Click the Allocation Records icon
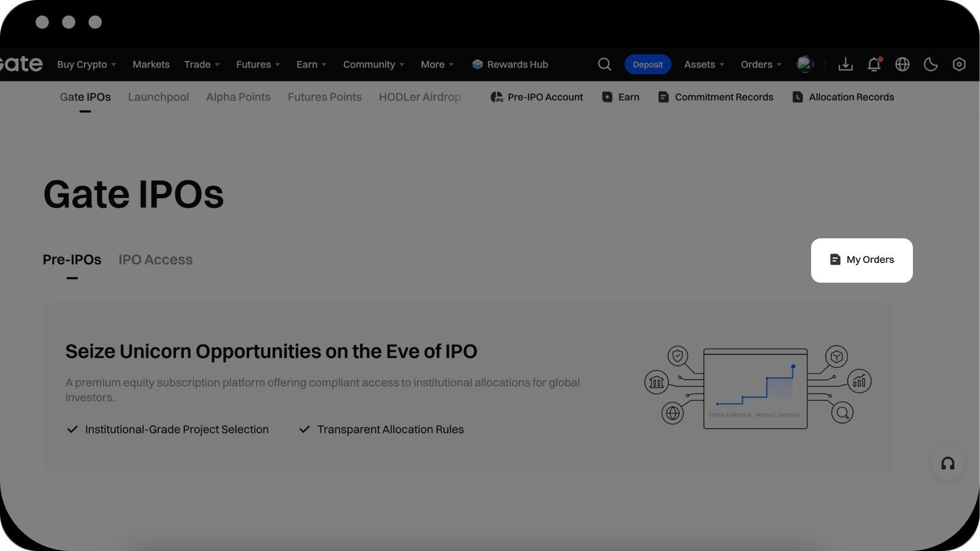Viewport: 980px width, 551px height. click(797, 97)
